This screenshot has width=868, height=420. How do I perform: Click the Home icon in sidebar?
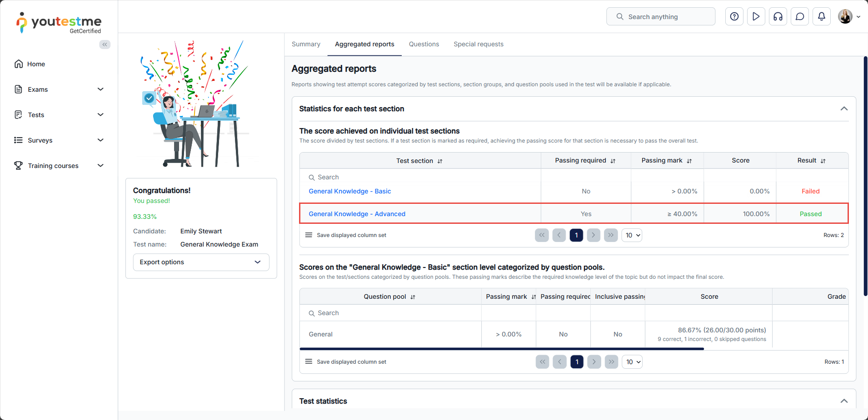19,64
